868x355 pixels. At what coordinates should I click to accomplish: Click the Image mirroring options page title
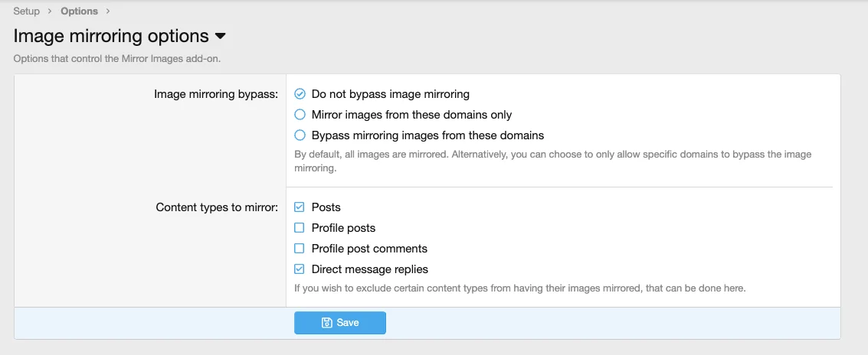click(x=111, y=36)
